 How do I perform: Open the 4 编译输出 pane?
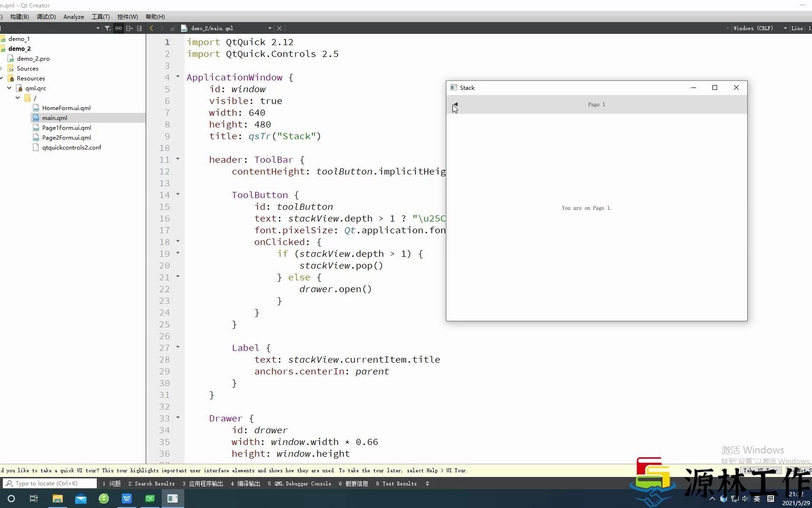[x=245, y=484]
